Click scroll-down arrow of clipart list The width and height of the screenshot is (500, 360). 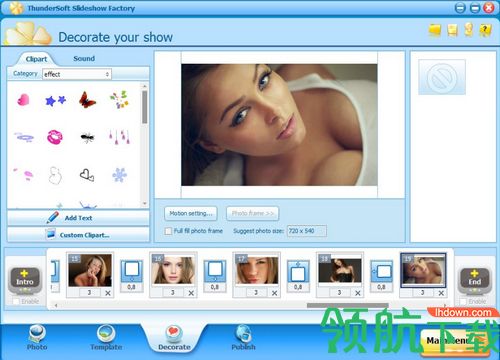(145, 203)
